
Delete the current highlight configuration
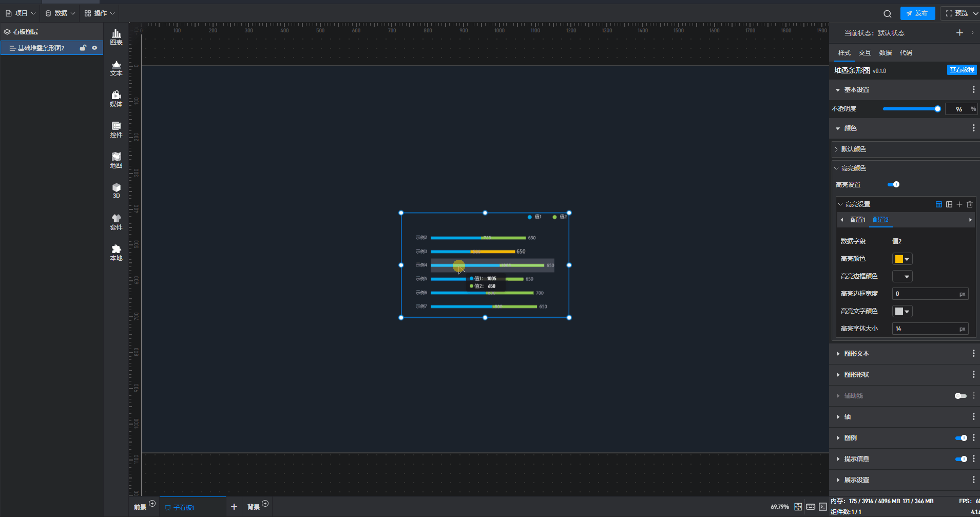pos(970,204)
